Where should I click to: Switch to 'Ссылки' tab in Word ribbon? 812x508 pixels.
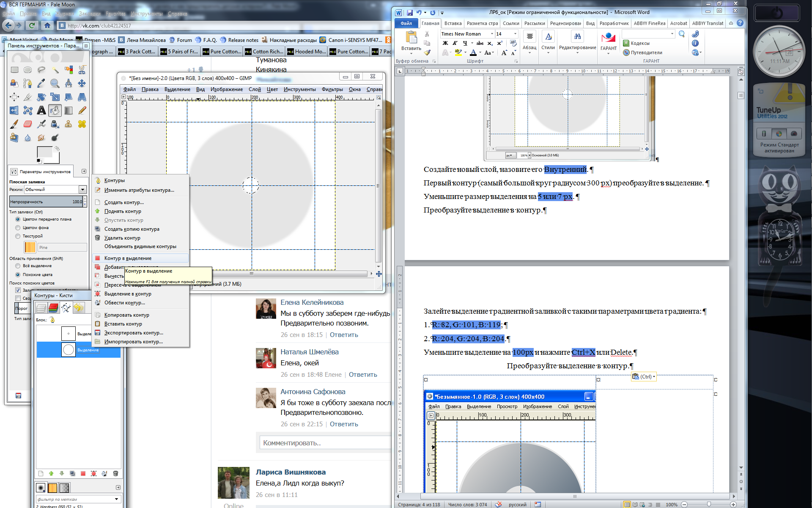510,23
